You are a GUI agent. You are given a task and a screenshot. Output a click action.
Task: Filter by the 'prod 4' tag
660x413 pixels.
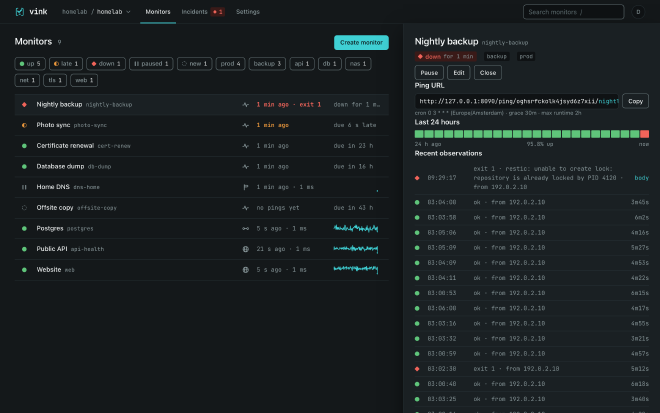coord(230,64)
